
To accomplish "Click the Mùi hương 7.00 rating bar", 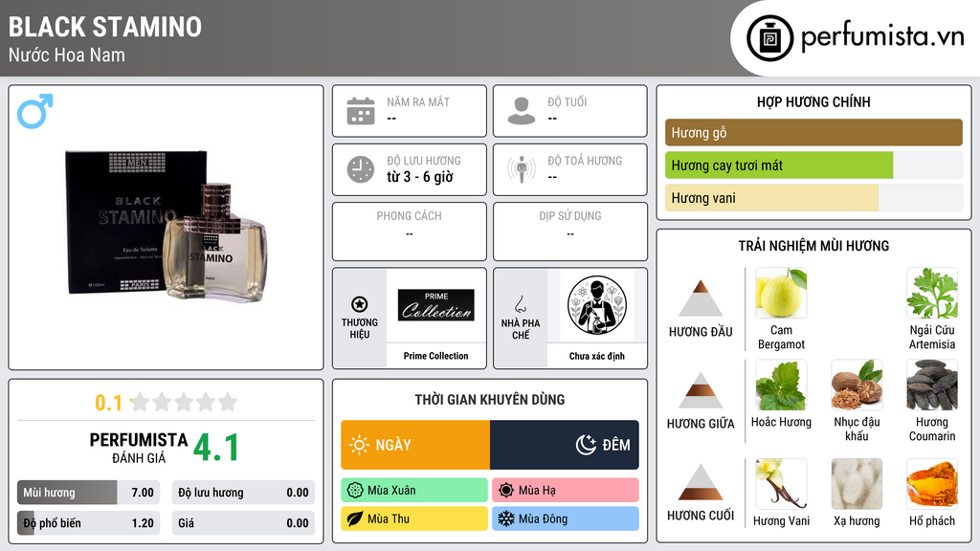I will [x=89, y=493].
